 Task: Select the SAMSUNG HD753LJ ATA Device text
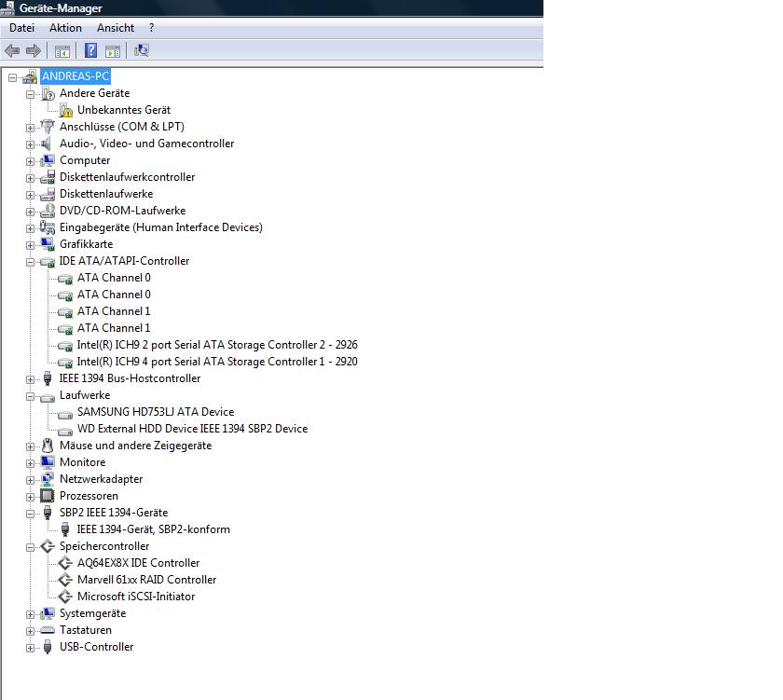(x=156, y=412)
